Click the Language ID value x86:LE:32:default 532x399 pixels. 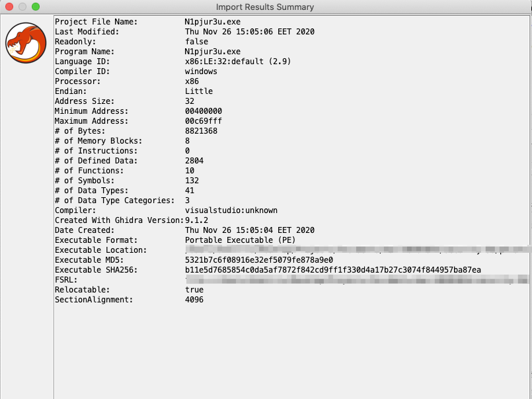pos(238,62)
